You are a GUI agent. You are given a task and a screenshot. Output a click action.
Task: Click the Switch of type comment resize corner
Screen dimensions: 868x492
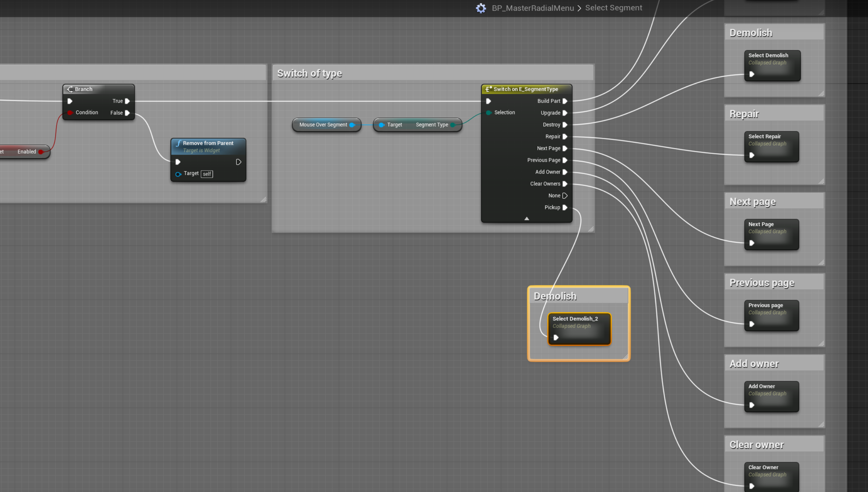tap(591, 229)
